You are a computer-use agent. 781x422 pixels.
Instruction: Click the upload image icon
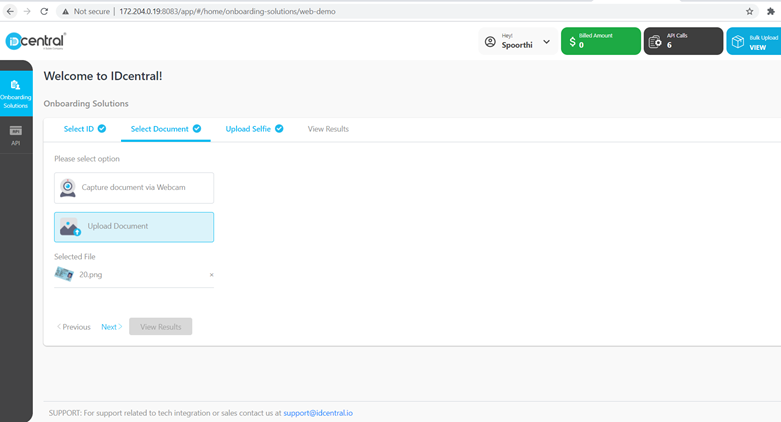(x=70, y=227)
